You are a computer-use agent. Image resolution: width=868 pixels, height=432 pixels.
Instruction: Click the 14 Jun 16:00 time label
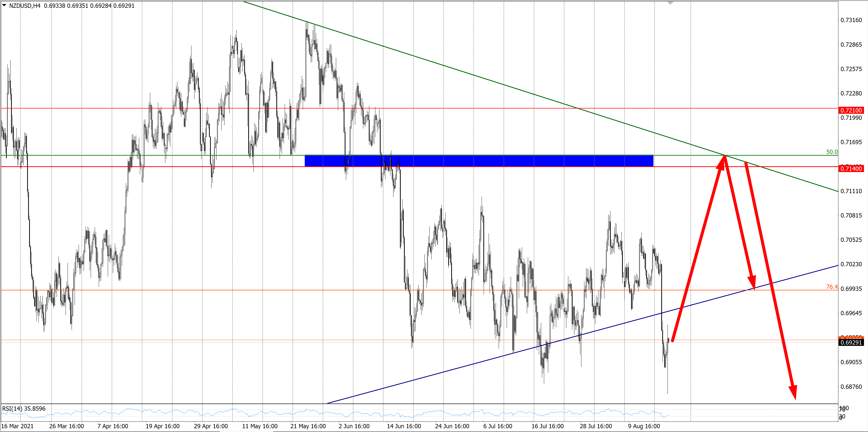click(x=404, y=426)
